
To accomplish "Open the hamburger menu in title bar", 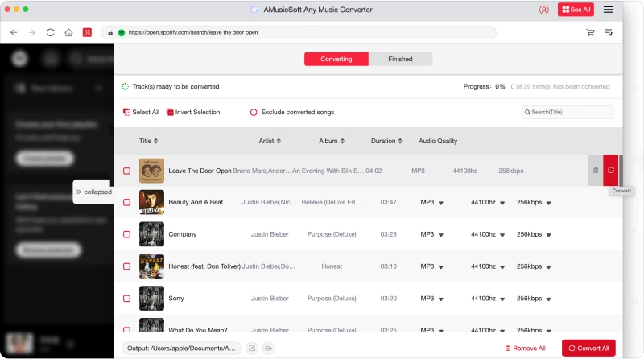I will (x=609, y=10).
